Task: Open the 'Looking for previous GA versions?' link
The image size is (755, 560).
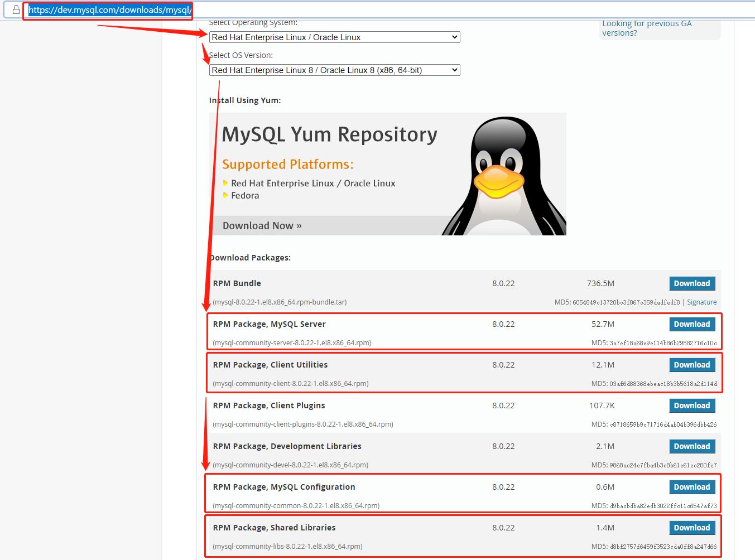Action: pos(646,28)
